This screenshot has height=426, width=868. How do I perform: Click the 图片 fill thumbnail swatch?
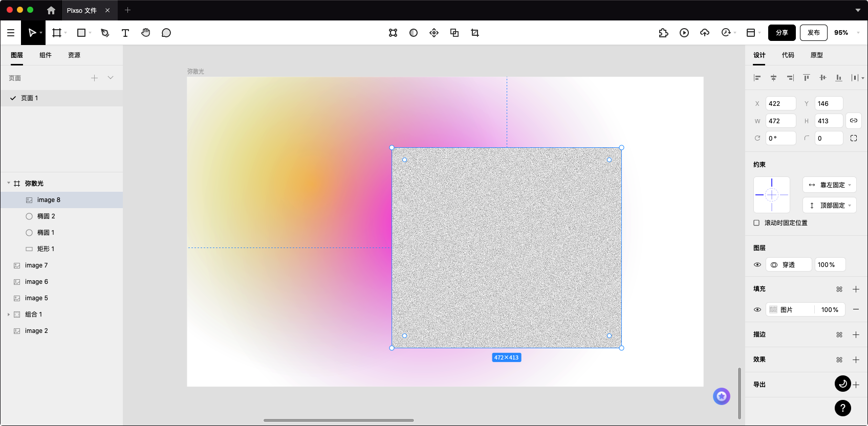click(x=773, y=310)
